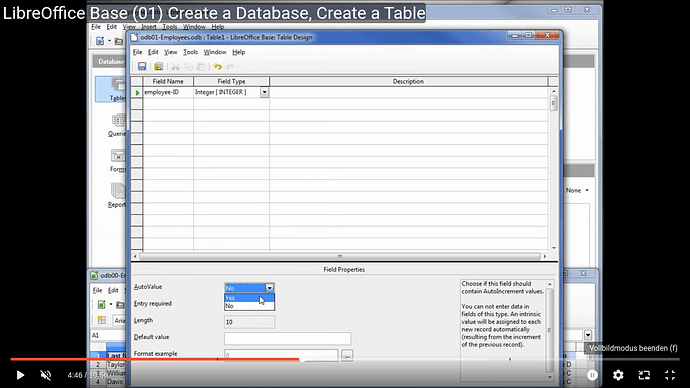Click the Field Name column header
This screenshot has width=690, height=388.
point(168,81)
